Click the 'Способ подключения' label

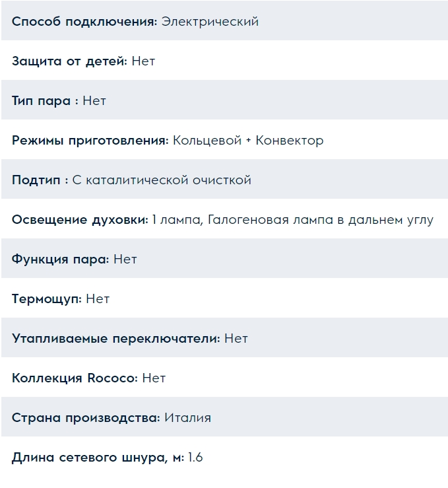(x=84, y=22)
